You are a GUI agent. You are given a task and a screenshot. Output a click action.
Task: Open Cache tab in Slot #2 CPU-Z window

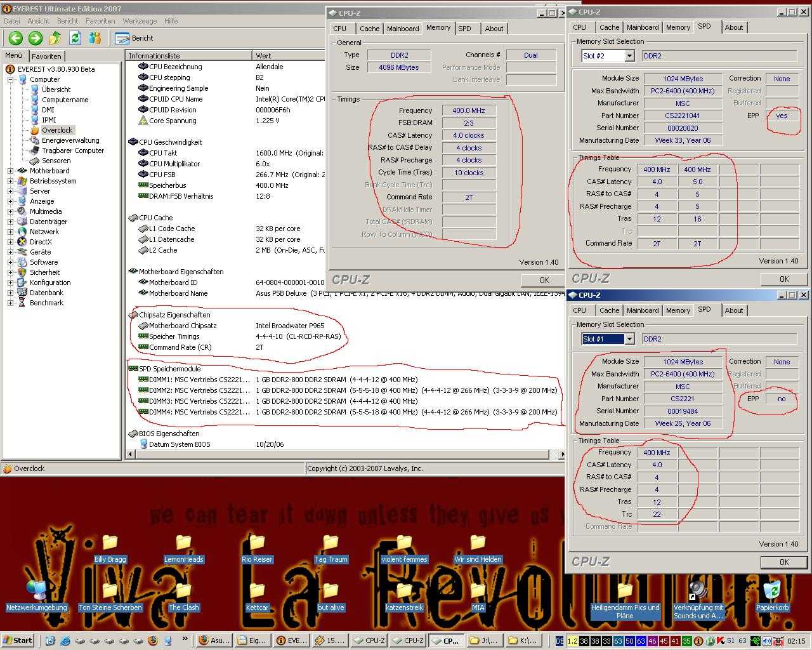point(610,27)
